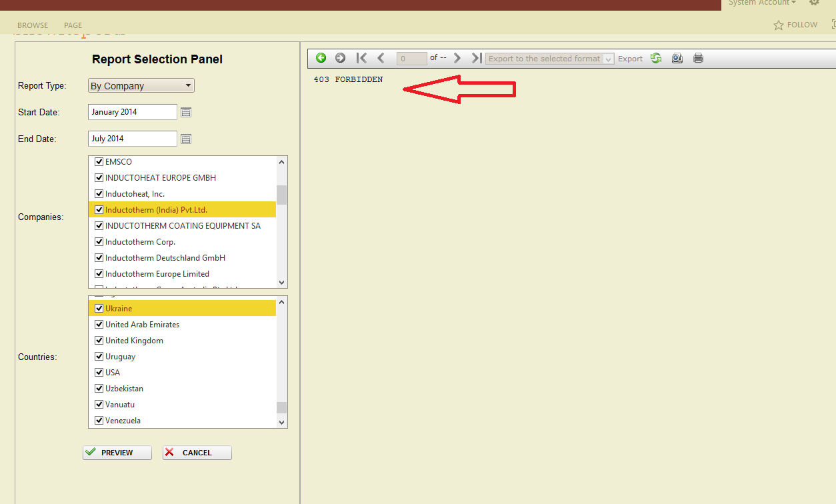Click the PREVIEW button
This screenshot has height=504, width=836.
117,453
